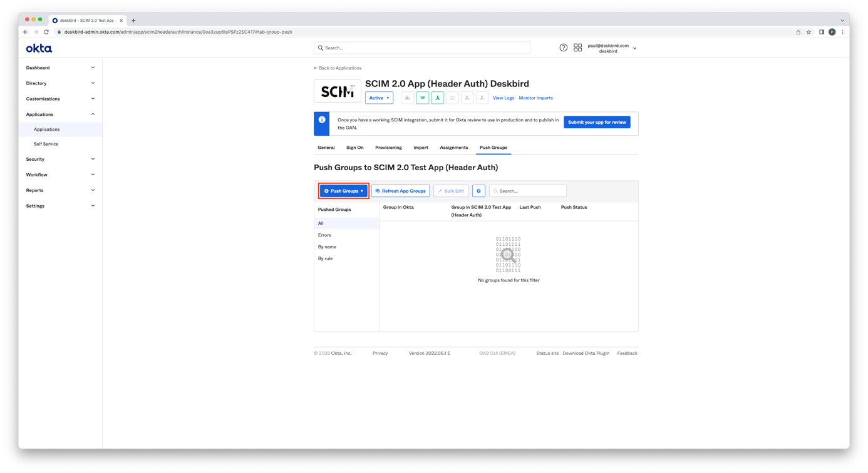Image resolution: width=868 pixels, height=473 pixels.
Task: Open the View Logs link
Action: [x=503, y=98]
